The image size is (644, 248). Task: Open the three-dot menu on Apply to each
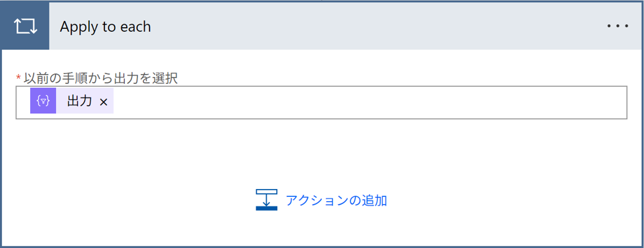coord(617,26)
